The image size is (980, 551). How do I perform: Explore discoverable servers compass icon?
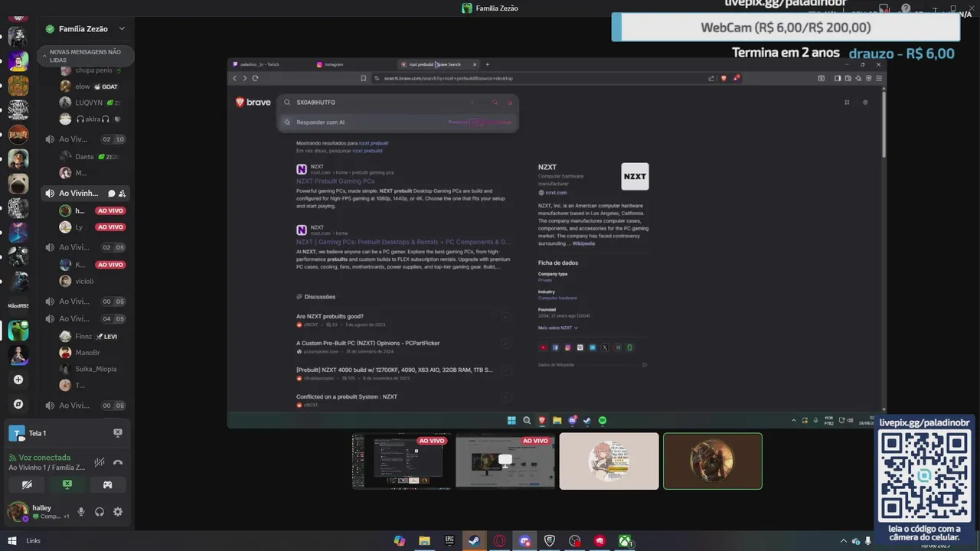pyautogui.click(x=18, y=404)
